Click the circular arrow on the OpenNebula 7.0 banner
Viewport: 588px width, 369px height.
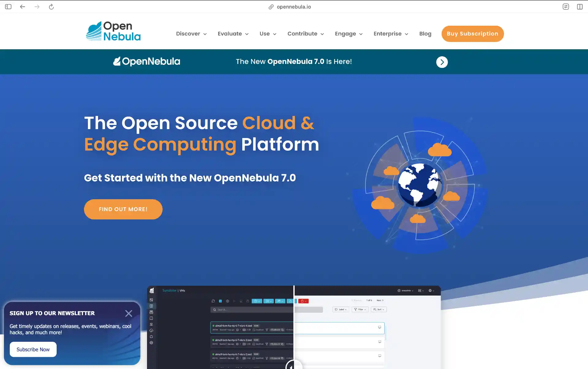pos(442,62)
